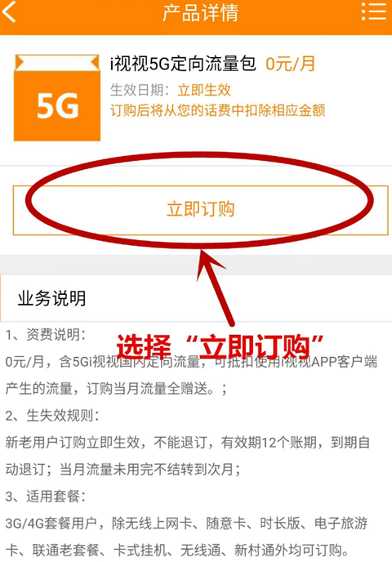The height and width of the screenshot is (562, 392).
Task: Tap the 立即生效 effective date text
Action: click(x=204, y=90)
